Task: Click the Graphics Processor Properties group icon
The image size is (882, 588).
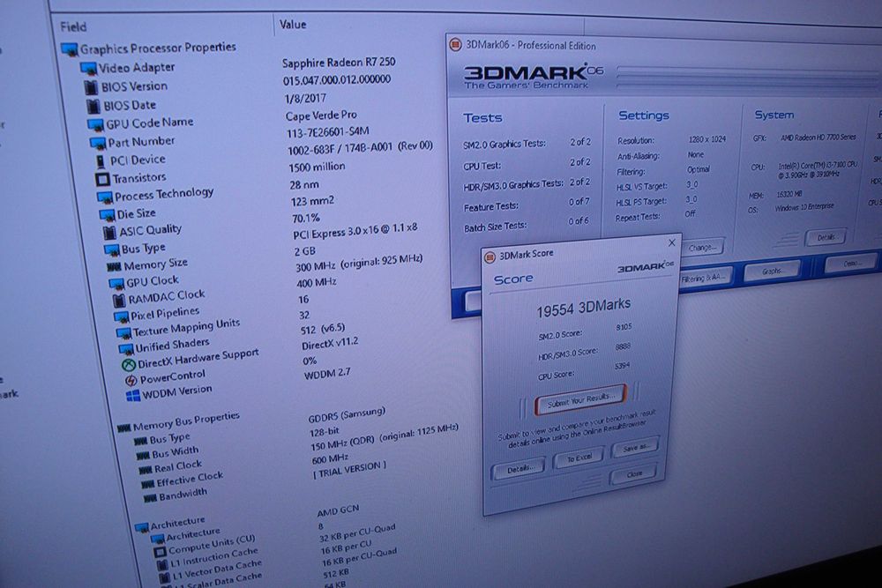Action: (69, 50)
